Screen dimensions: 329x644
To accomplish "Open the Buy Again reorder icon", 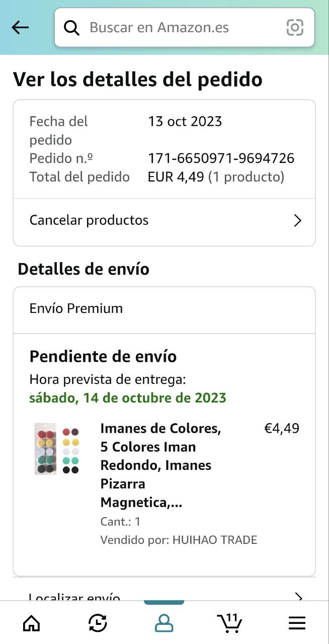I will pyautogui.click(x=98, y=623).
